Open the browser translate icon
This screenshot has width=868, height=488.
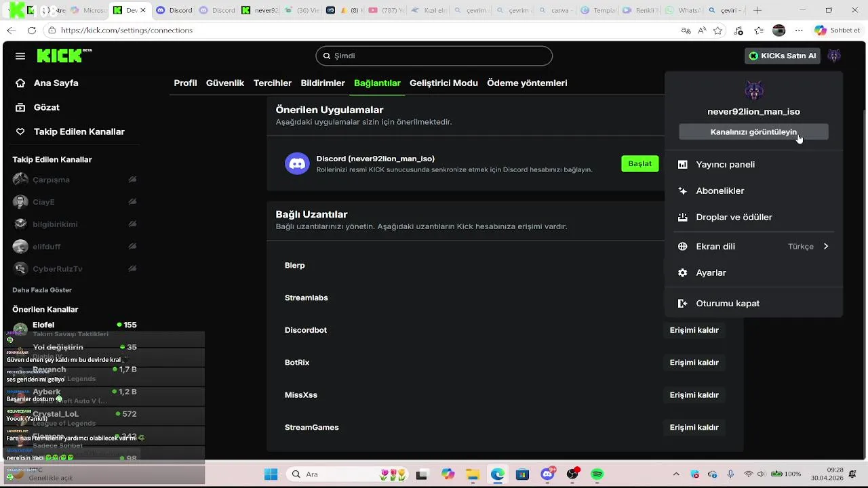click(686, 30)
